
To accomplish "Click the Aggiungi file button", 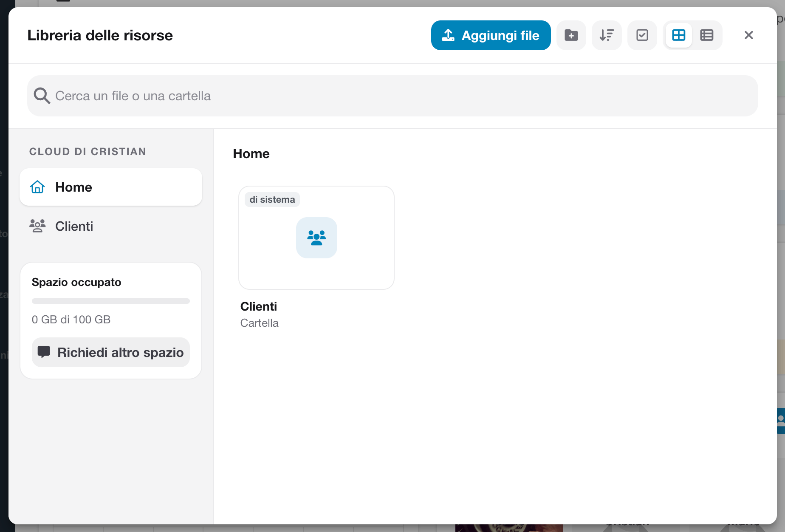I will [x=491, y=35].
